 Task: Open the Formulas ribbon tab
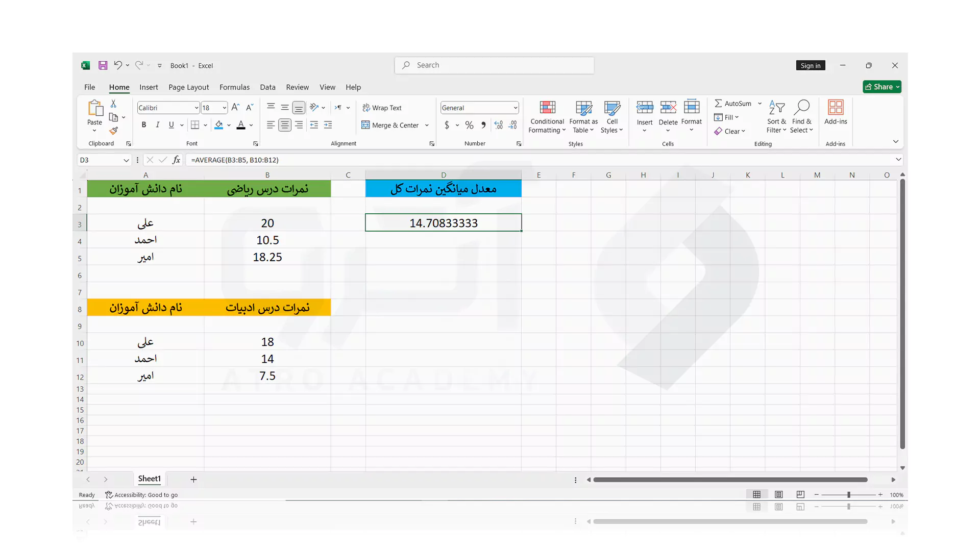234,87
